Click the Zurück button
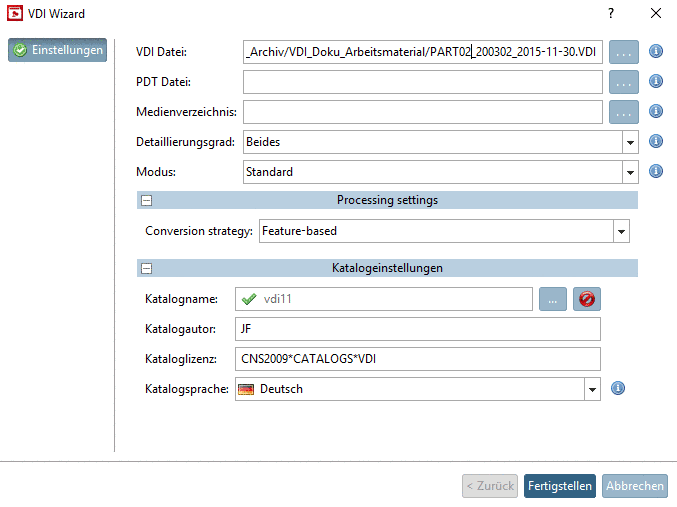The width and height of the screenshot is (677, 507). [x=490, y=486]
